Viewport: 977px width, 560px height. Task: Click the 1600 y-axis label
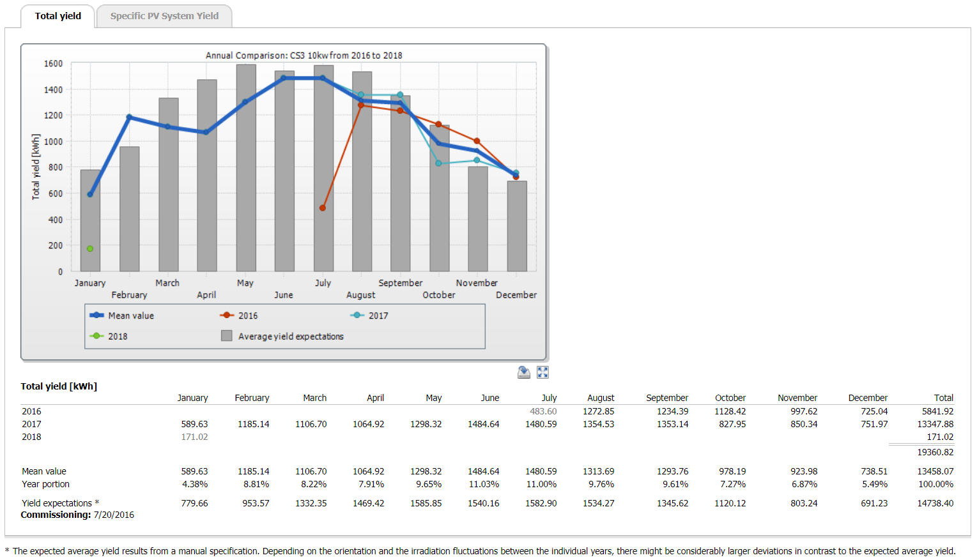point(53,63)
